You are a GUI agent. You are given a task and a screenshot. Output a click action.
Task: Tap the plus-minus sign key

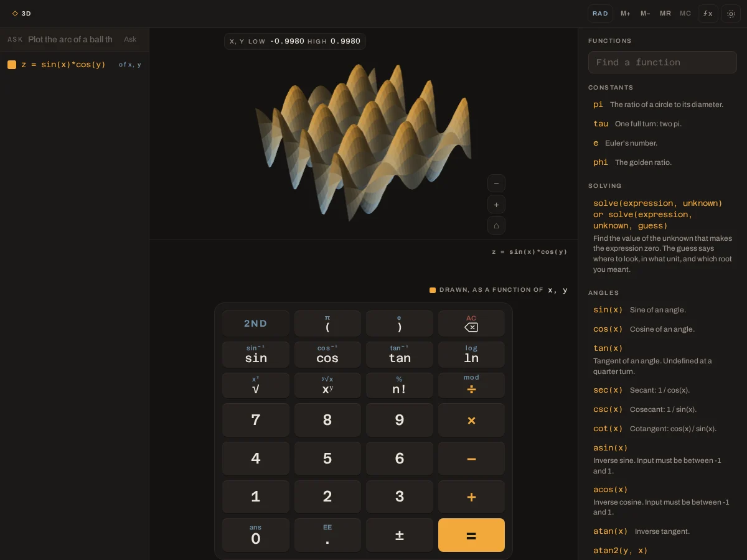(x=400, y=535)
